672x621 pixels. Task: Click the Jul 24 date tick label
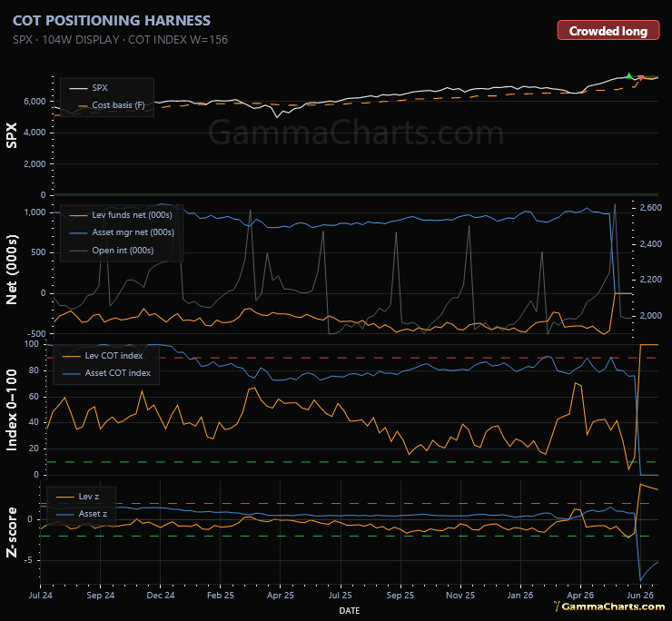click(x=41, y=596)
